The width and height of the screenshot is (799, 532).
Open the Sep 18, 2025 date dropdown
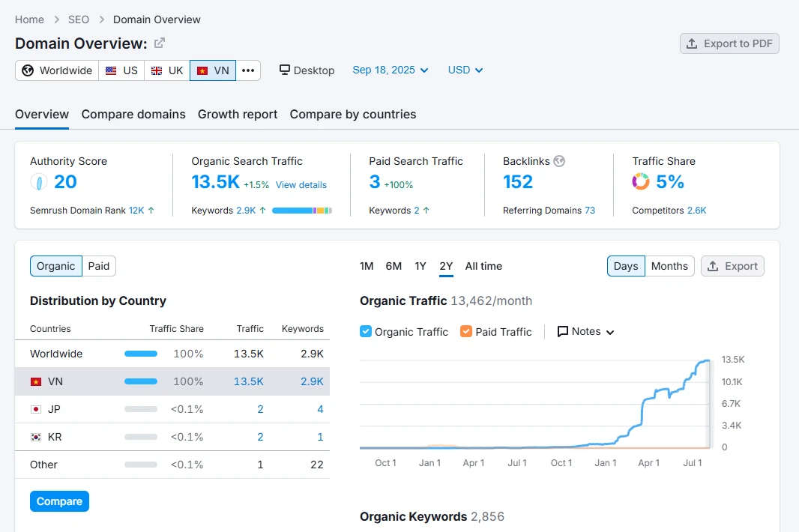click(391, 70)
